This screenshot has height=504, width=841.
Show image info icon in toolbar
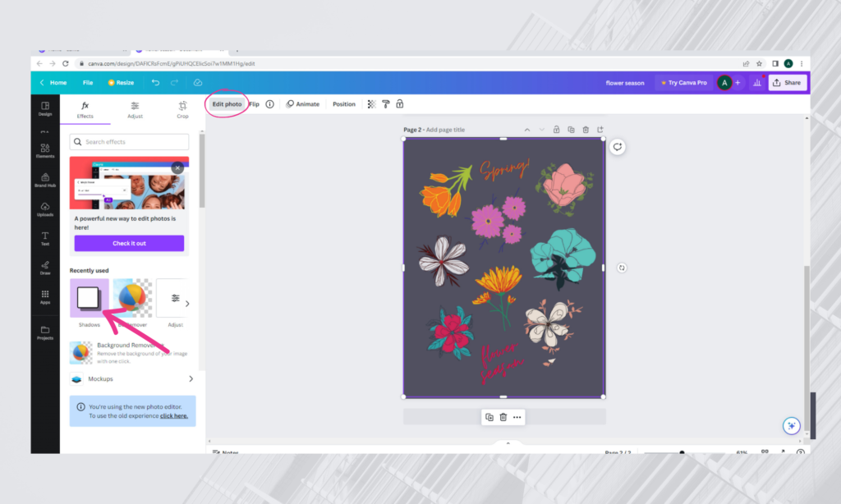click(269, 104)
